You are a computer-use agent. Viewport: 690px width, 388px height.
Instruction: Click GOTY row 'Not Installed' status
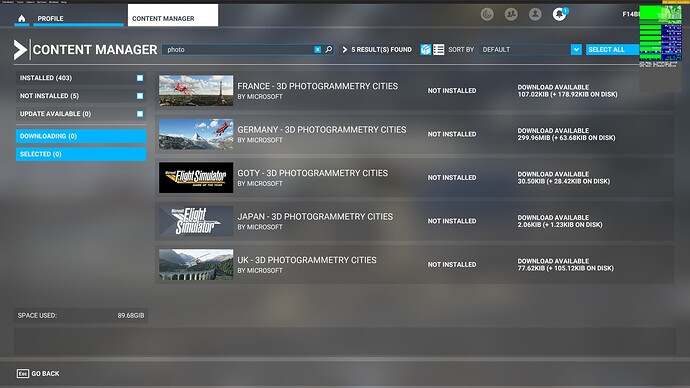452,178
